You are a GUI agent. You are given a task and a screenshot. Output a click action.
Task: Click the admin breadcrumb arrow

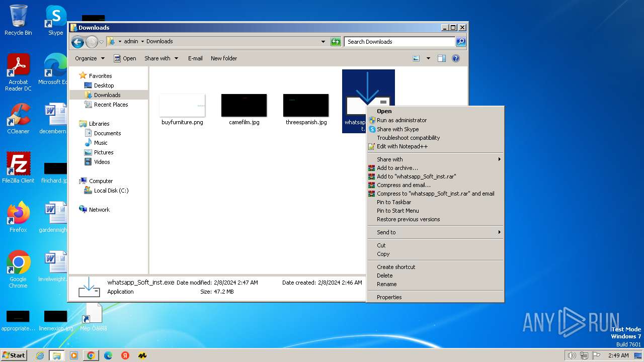pos(142,41)
